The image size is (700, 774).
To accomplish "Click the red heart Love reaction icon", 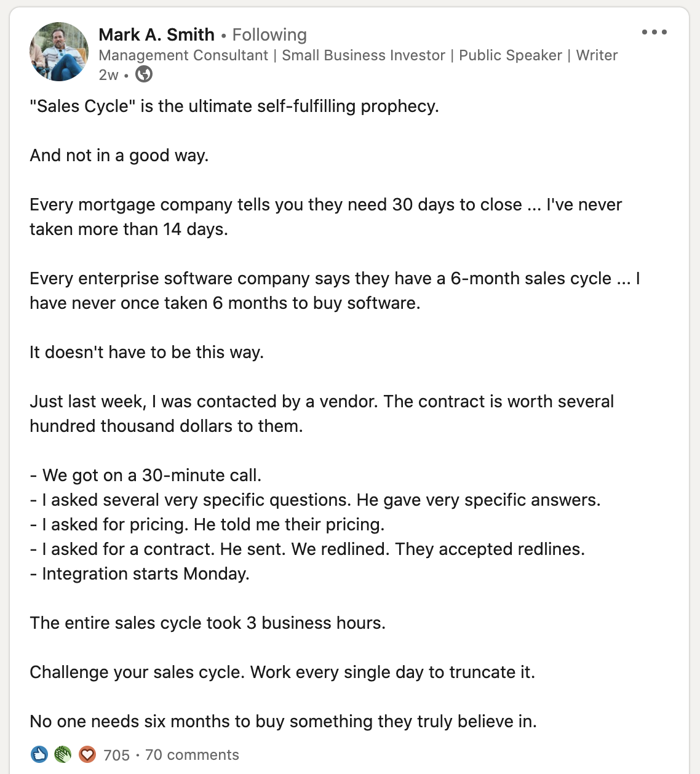I will [x=87, y=754].
